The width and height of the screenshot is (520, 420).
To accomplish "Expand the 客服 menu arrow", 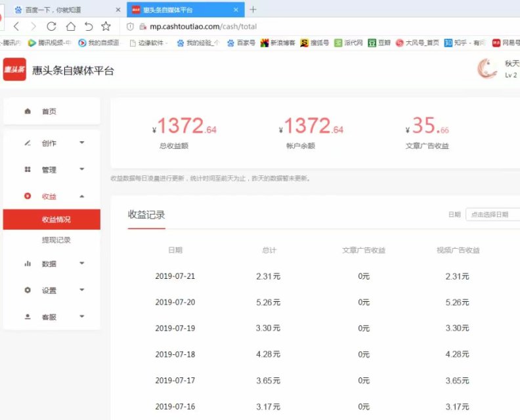I will (82, 316).
